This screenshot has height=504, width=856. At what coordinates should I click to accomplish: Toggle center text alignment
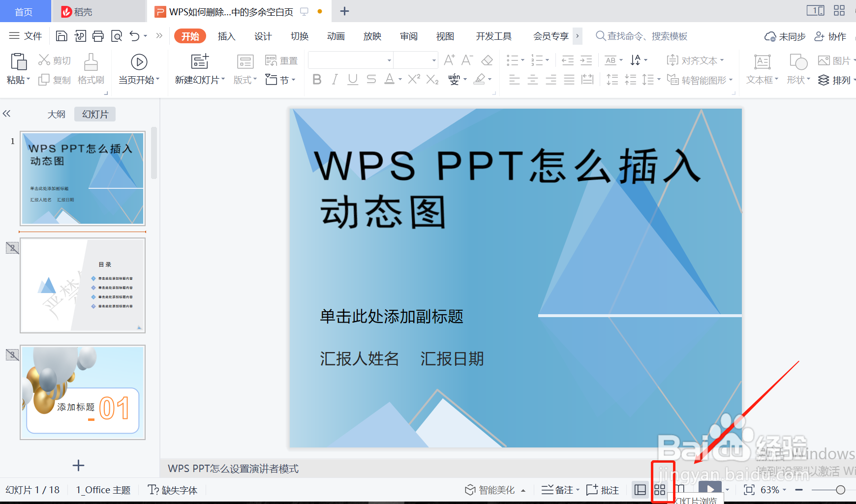[x=532, y=80]
